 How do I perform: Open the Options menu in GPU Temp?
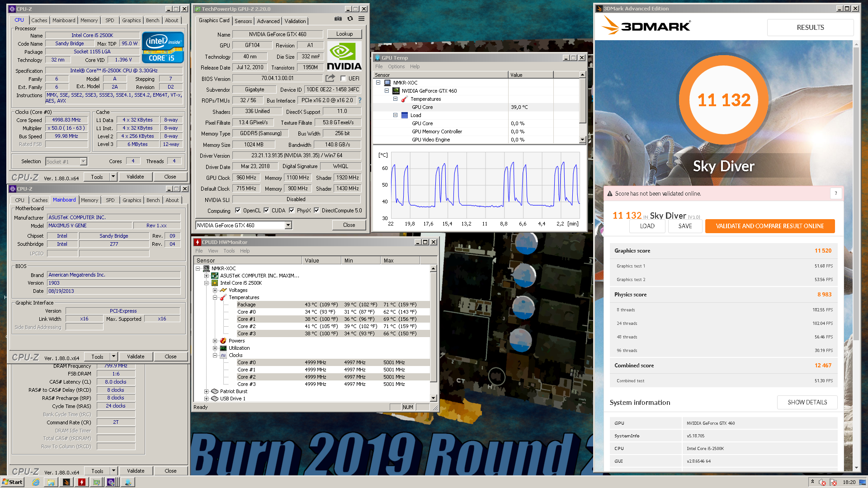pyautogui.click(x=396, y=66)
